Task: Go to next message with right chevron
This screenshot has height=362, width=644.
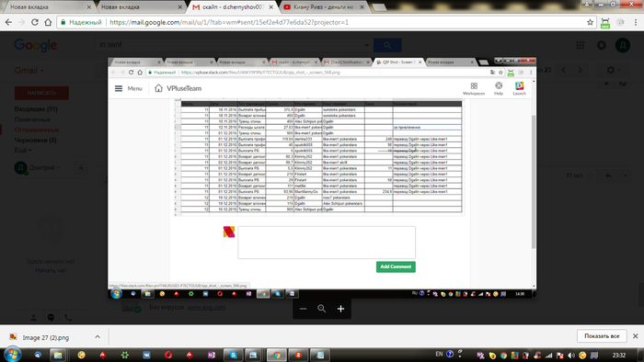Action: (x=580, y=70)
